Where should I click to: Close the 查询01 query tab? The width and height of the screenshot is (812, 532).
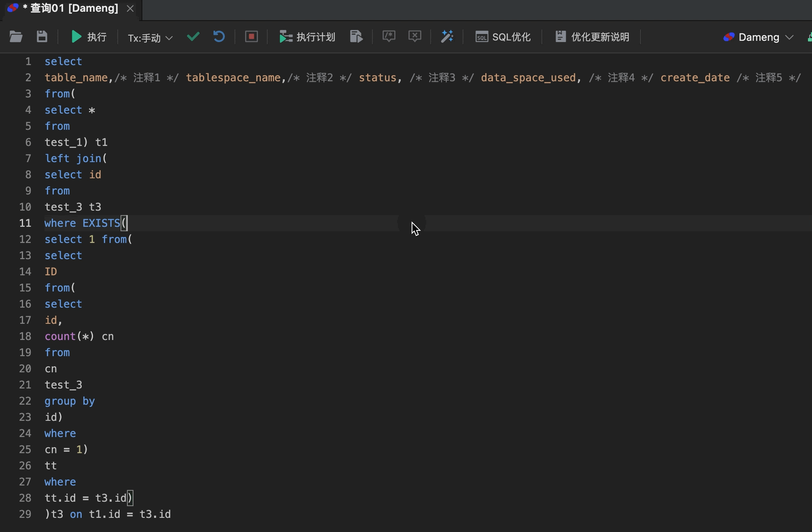130,8
